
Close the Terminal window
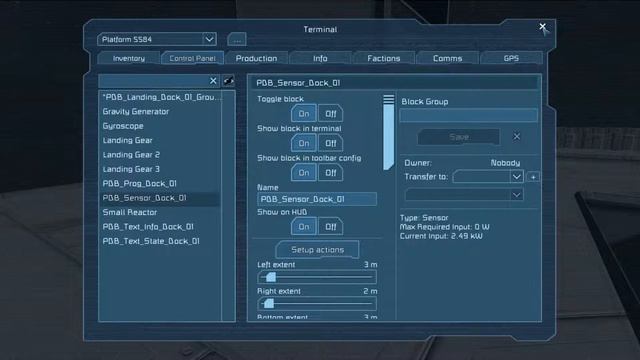point(542,27)
